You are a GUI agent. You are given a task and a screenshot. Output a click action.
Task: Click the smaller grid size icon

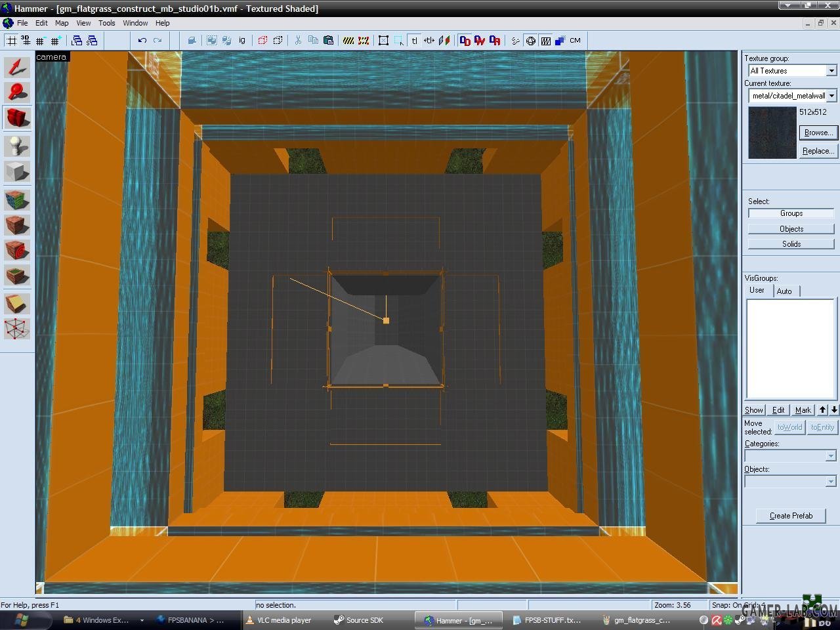[x=40, y=41]
